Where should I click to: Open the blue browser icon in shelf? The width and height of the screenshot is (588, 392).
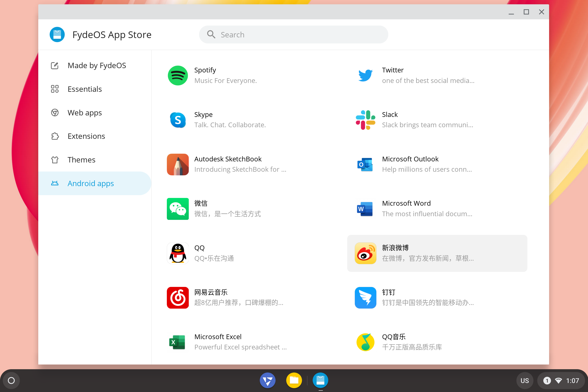click(268, 380)
